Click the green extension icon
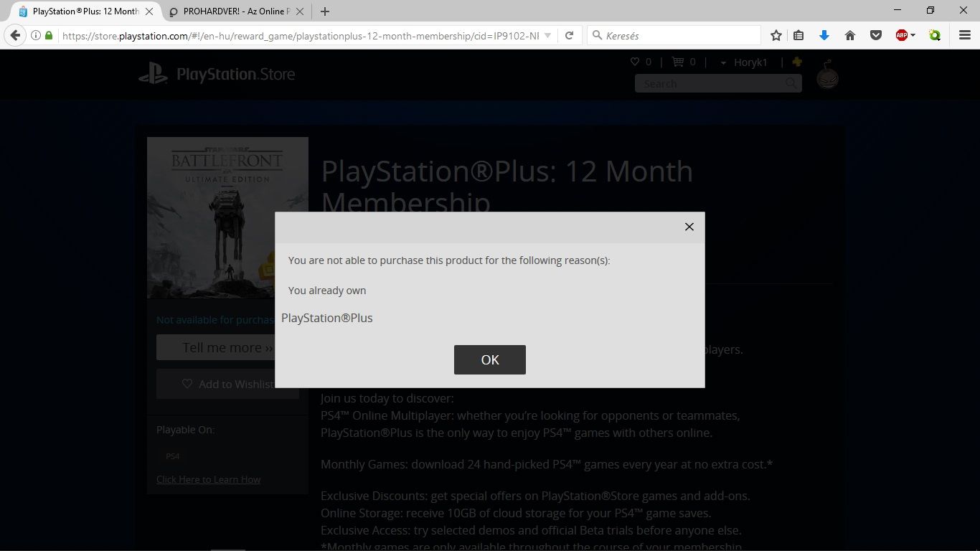 [934, 35]
